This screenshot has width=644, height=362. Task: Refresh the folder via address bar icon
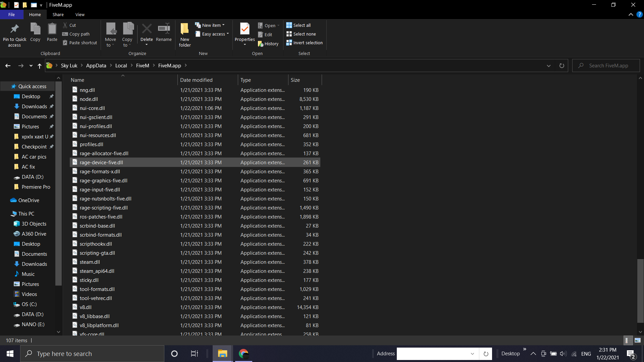pos(561,66)
